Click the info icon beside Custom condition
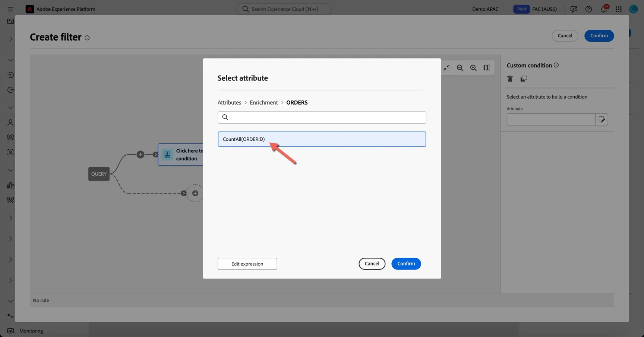Image resolution: width=644 pixels, height=337 pixels. [x=556, y=65]
